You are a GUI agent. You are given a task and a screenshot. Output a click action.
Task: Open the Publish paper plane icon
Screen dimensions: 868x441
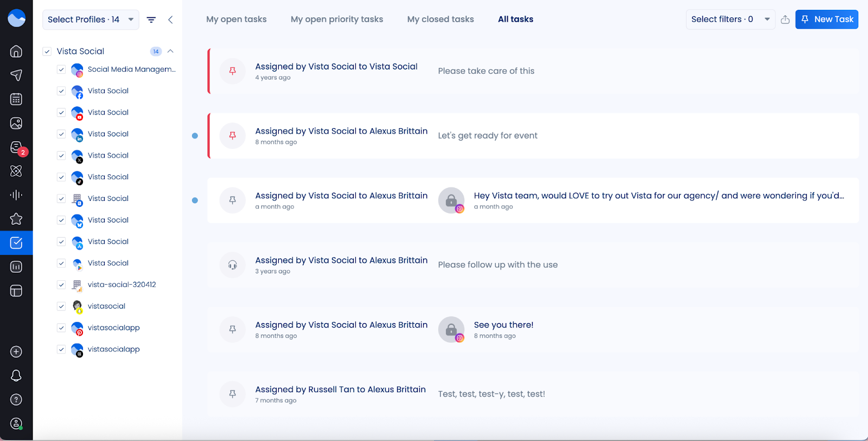click(x=16, y=75)
